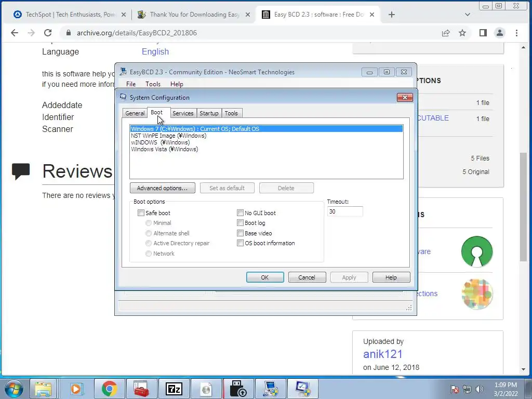Open EasyBCD Help menu
The image size is (532, 399).
coord(177,84)
